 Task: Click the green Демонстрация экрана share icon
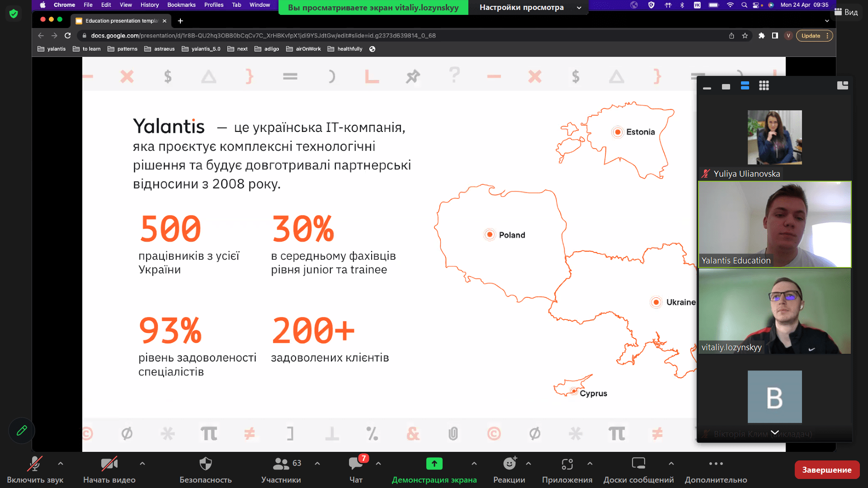[x=434, y=464]
